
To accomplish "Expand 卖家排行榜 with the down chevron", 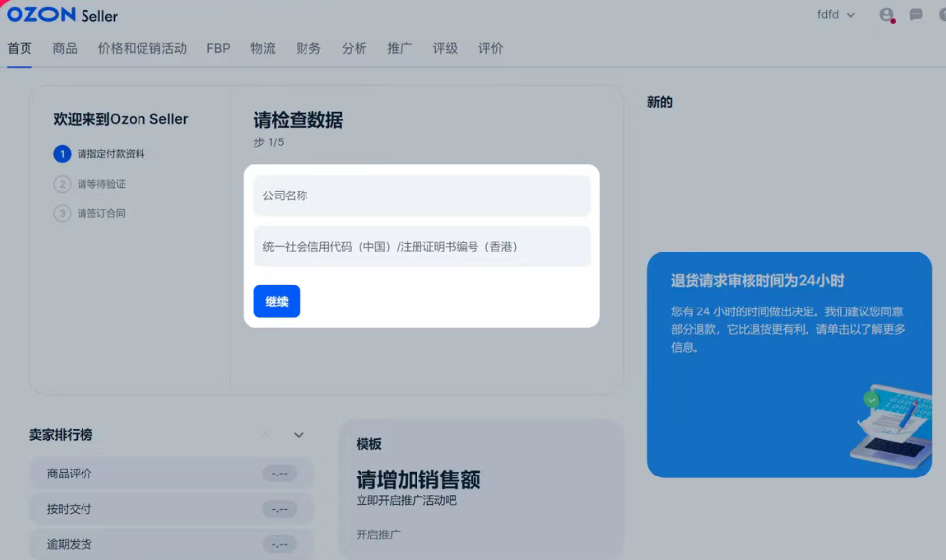I will click(x=298, y=435).
